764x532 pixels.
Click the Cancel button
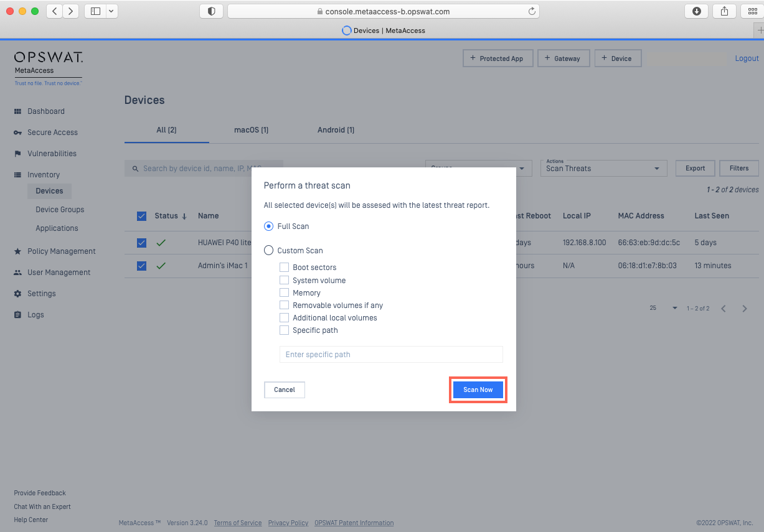(x=285, y=390)
